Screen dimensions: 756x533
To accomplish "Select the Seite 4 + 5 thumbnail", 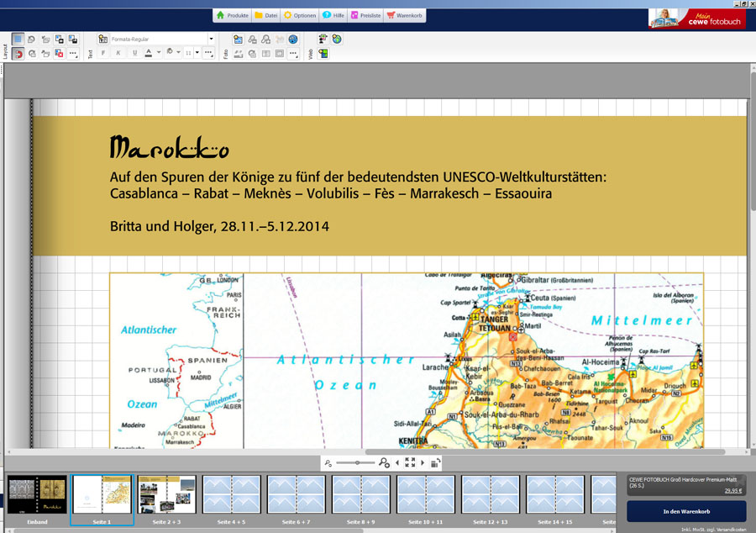I will [232, 494].
